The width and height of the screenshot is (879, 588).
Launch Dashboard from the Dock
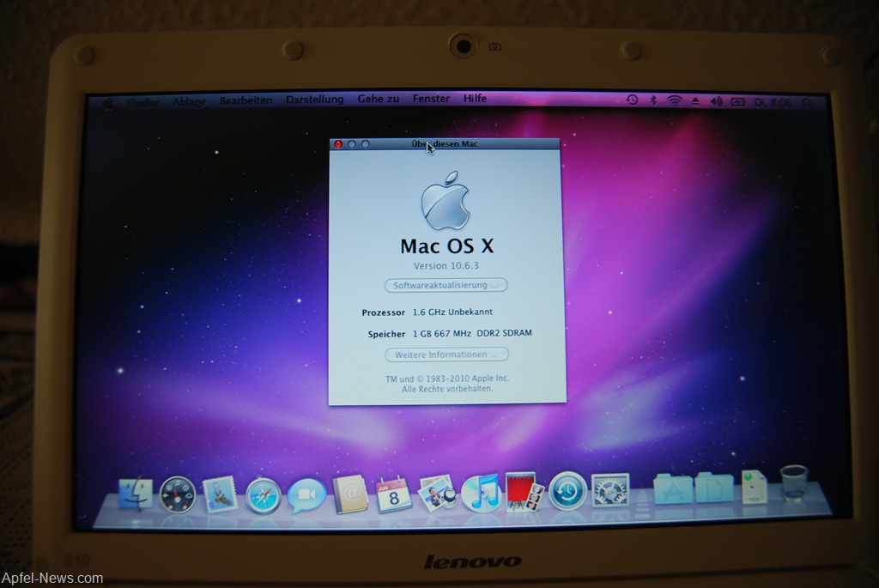pos(178,494)
